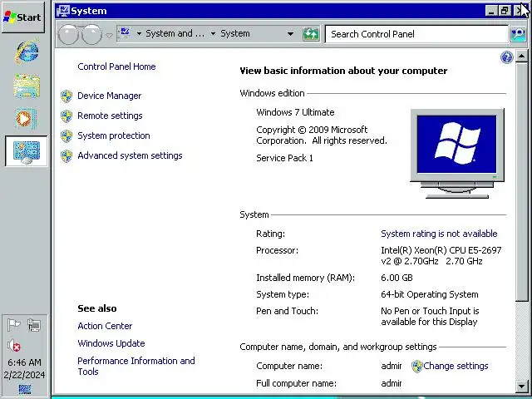Launch Internet Explorer from the taskbar
Viewport: 532px width, 399px height.
27,52
